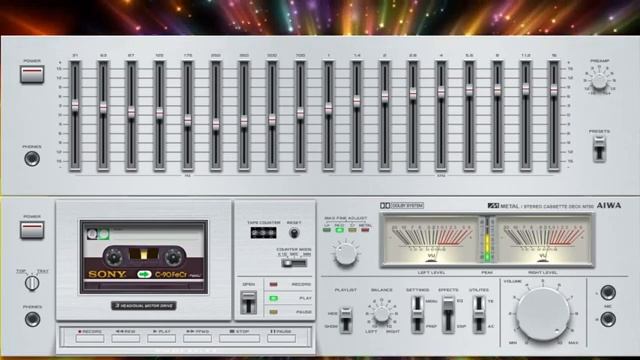Click the green PLAY indicator light
The image size is (640, 360).
[x=273, y=298]
